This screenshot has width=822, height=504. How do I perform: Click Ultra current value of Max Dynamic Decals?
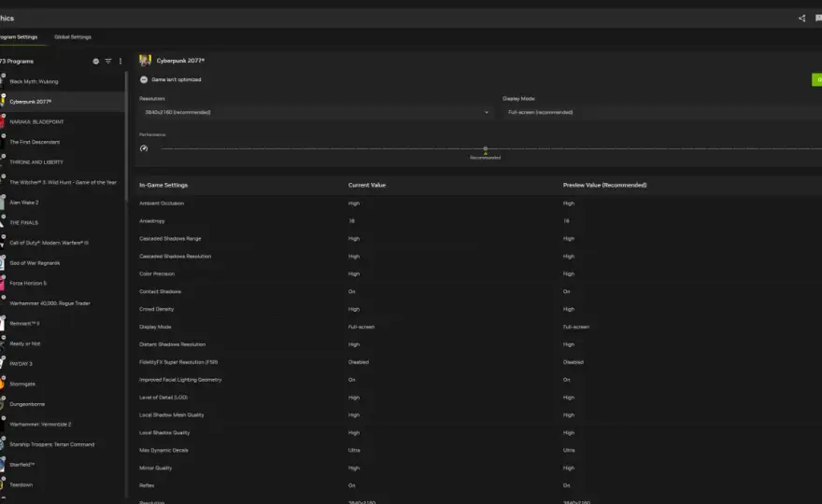click(354, 451)
